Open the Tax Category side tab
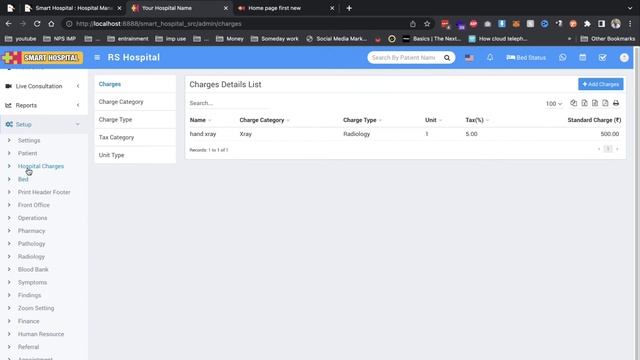The width and height of the screenshot is (640, 360). pyautogui.click(x=135, y=138)
